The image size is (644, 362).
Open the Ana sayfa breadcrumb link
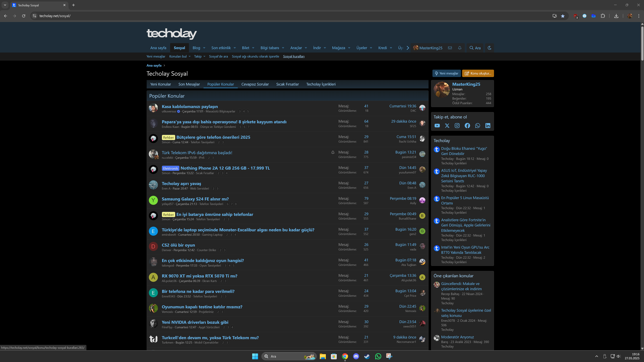point(154,65)
